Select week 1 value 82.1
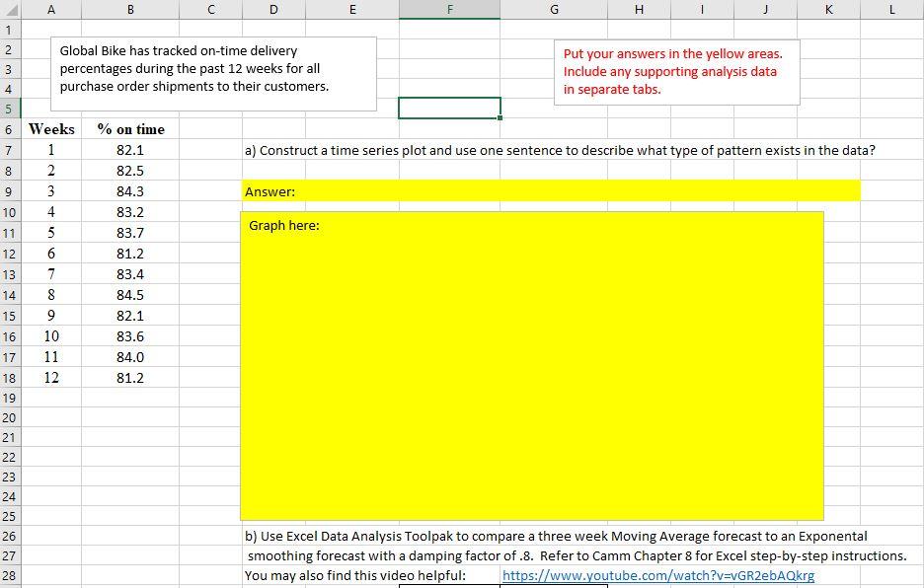The width and height of the screenshot is (924, 588). (129, 150)
